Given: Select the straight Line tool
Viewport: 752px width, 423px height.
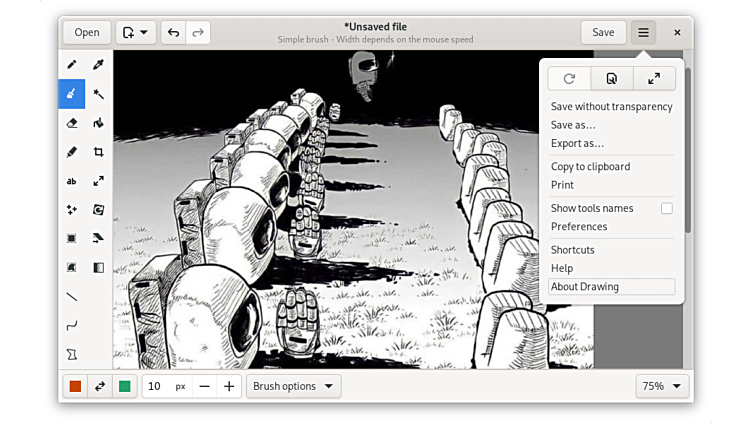Looking at the screenshot, I should click(x=72, y=297).
